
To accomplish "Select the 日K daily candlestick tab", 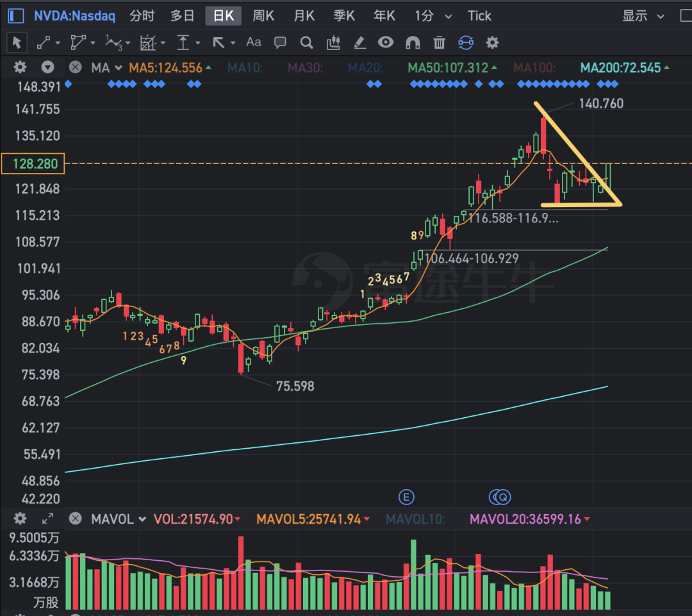I will point(224,16).
